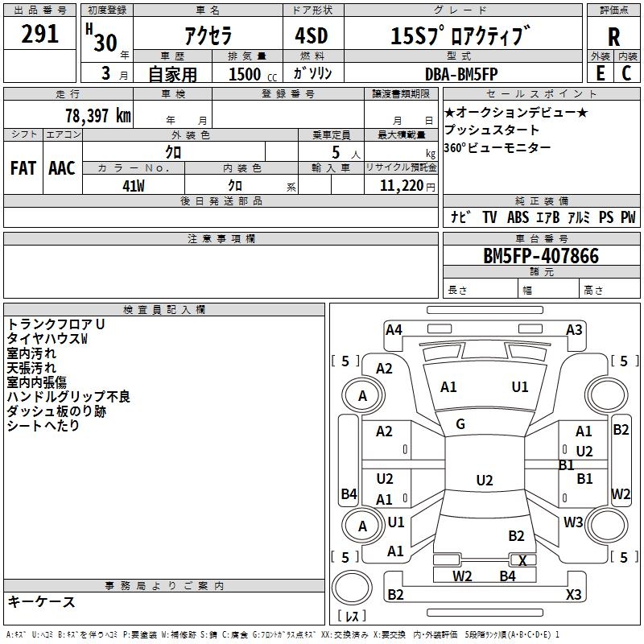Click damage mark A3 on diagram

click(x=574, y=330)
